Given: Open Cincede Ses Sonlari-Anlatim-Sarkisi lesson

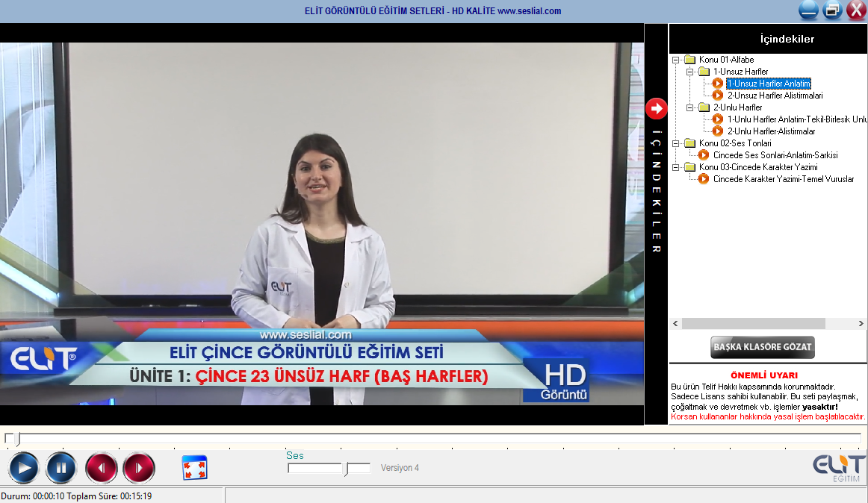Looking at the screenshot, I should [775, 155].
